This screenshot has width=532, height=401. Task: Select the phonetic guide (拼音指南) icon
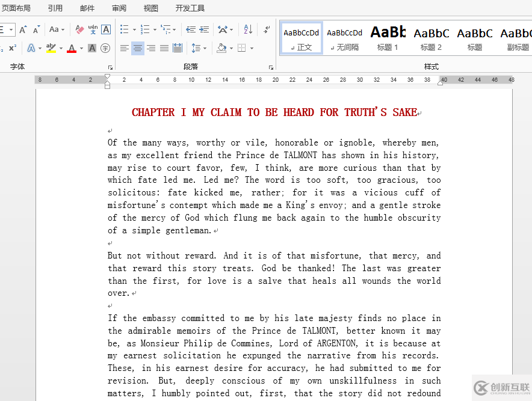click(x=93, y=30)
